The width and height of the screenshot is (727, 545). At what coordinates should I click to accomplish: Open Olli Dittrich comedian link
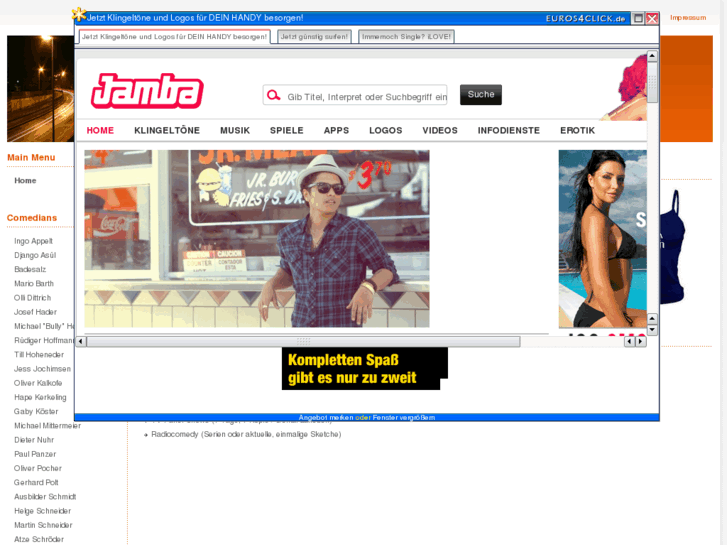click(x=32, y=298)
